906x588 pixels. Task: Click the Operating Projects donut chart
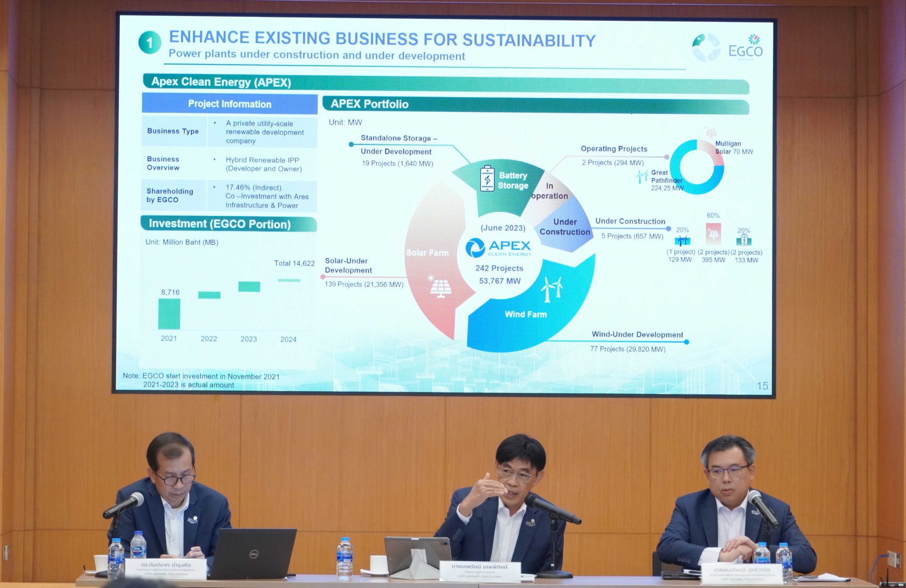tap(697, 166)
